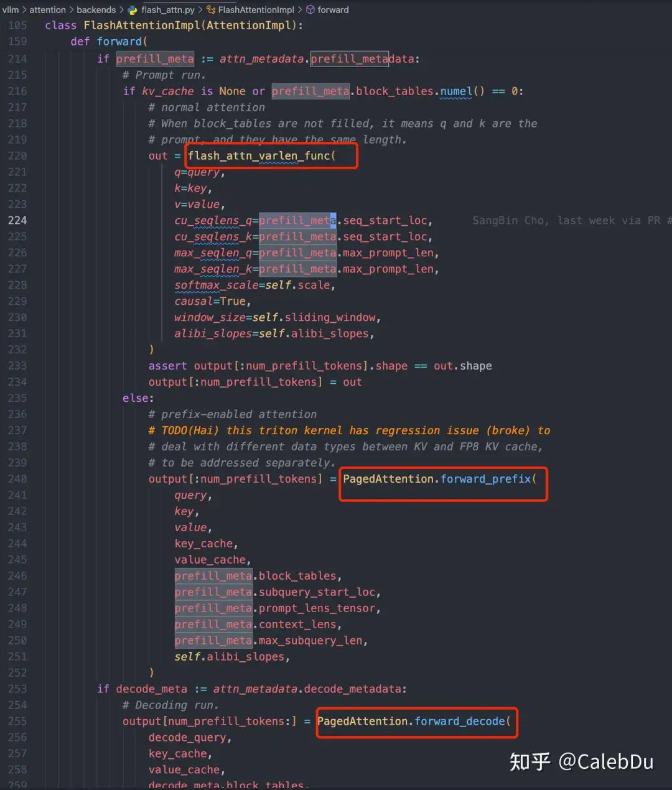Open the vllm breadcrumb folder
Image resolution: width=672 pixels, height=790 pixels.
[x=11, y=10]
